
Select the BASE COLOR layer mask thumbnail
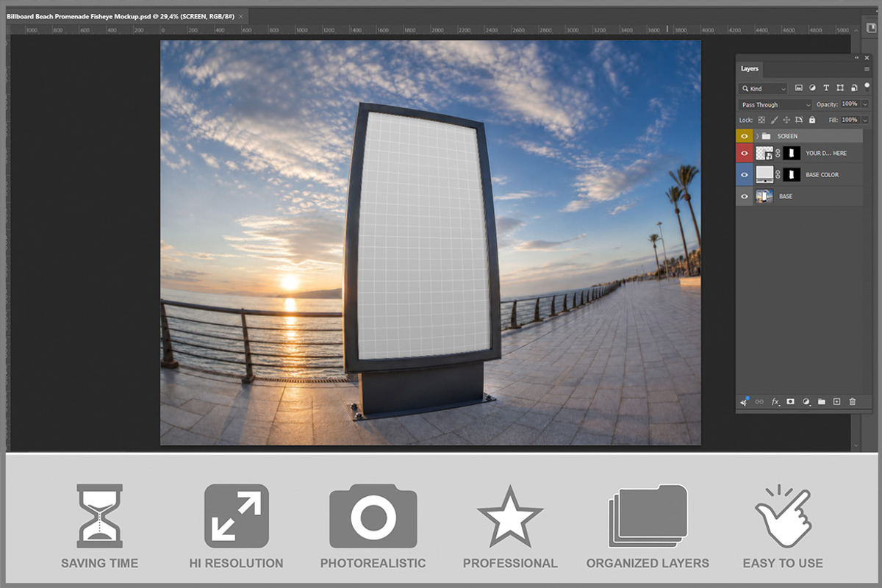coord(792,174)
